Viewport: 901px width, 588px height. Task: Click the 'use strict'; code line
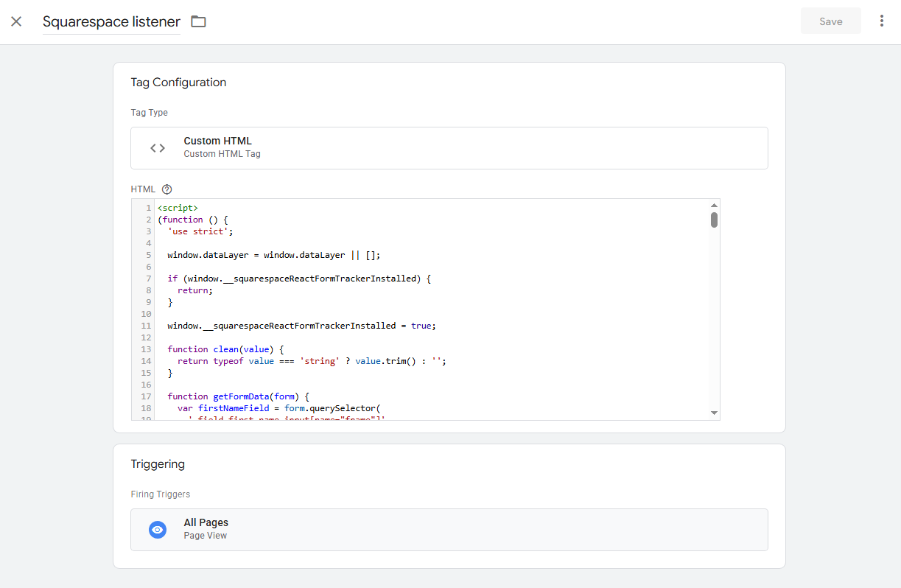(x=200, y=231)
